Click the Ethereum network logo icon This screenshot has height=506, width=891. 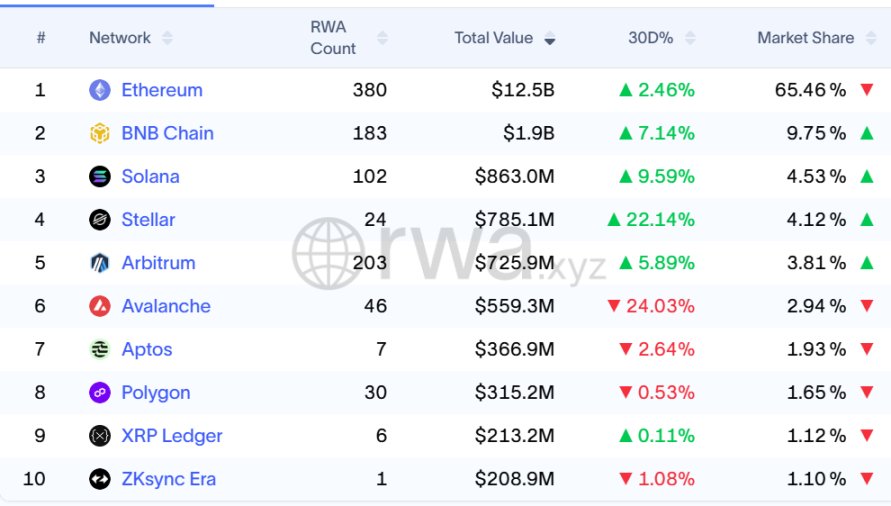click(x=100, y=90)
